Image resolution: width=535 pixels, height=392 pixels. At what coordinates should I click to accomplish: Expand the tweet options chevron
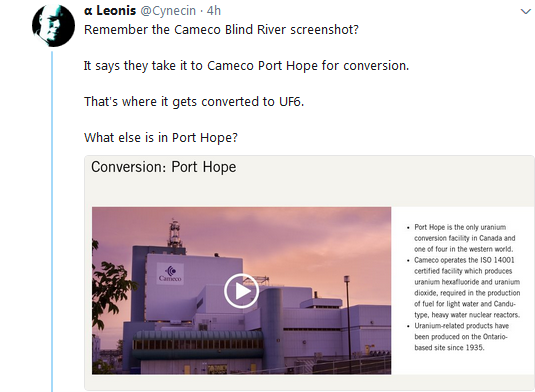click(x=525, y=12)
